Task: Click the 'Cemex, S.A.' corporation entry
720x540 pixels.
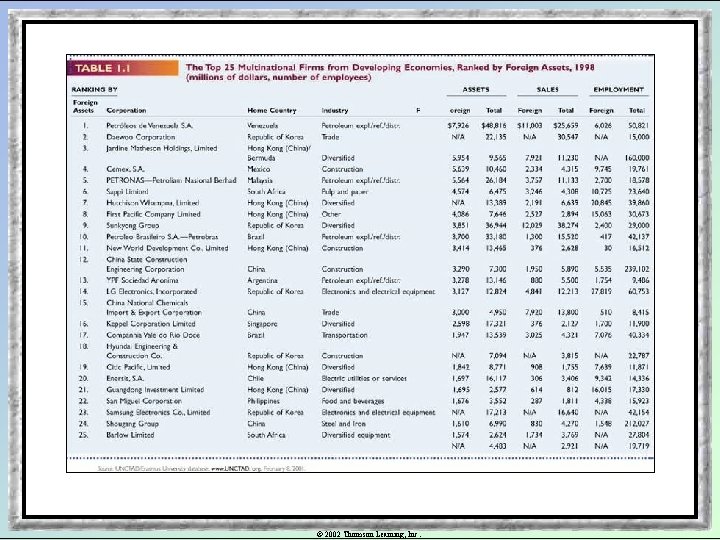Action: 125,169
